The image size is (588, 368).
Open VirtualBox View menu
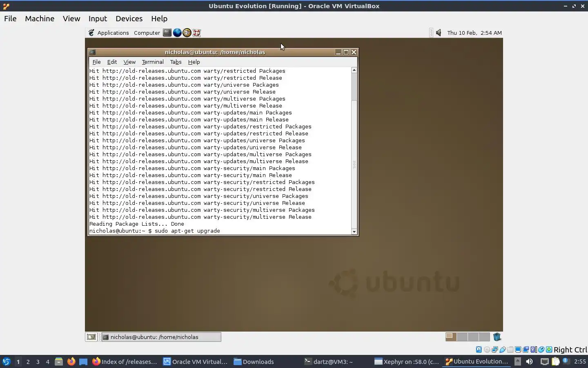pos(71,18)
